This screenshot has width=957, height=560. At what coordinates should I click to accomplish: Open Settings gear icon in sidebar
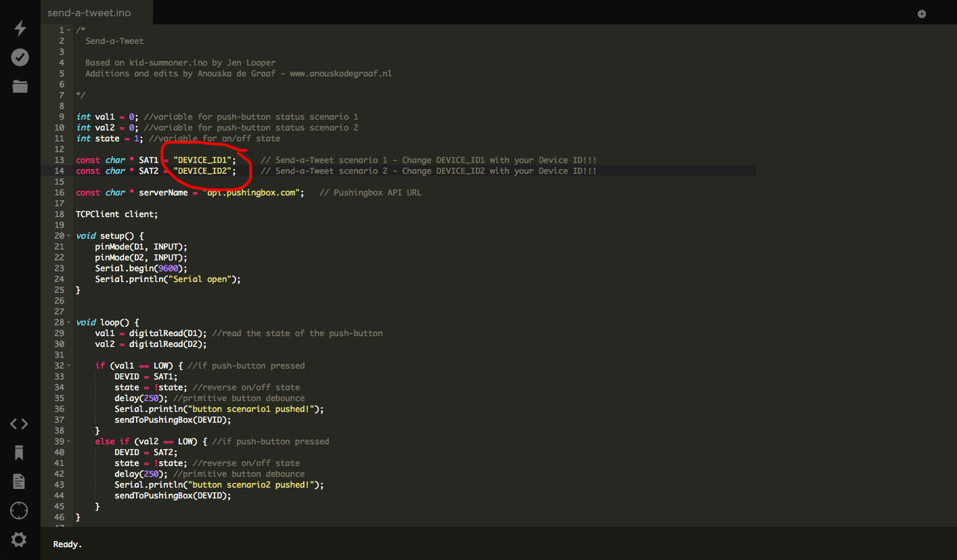coord(19,540)
